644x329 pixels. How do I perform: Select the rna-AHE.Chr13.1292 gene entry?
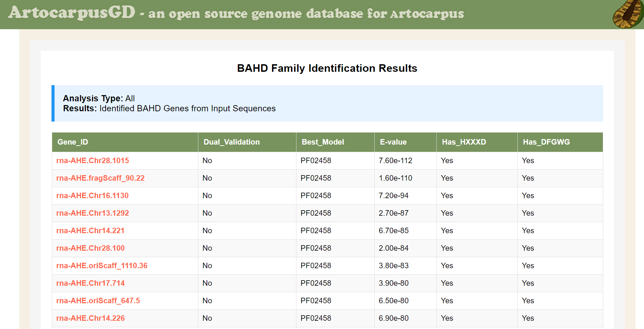click(93, 213)
